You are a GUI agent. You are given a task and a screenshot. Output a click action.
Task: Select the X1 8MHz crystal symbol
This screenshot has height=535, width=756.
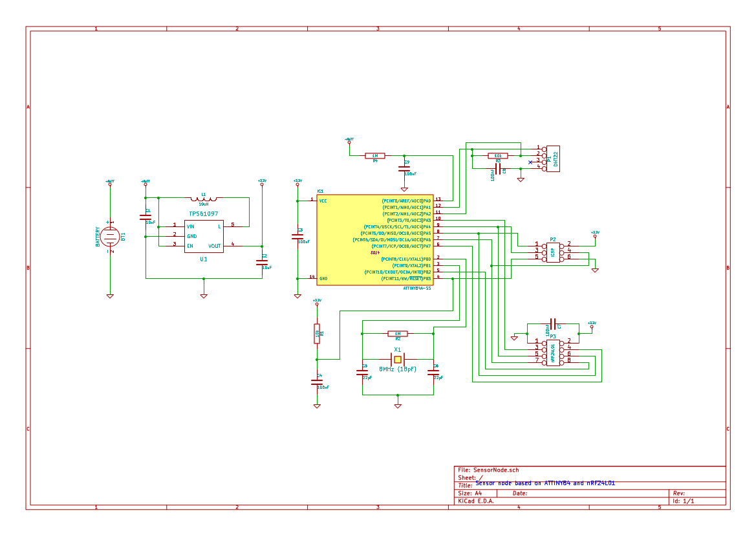[398, 360]
